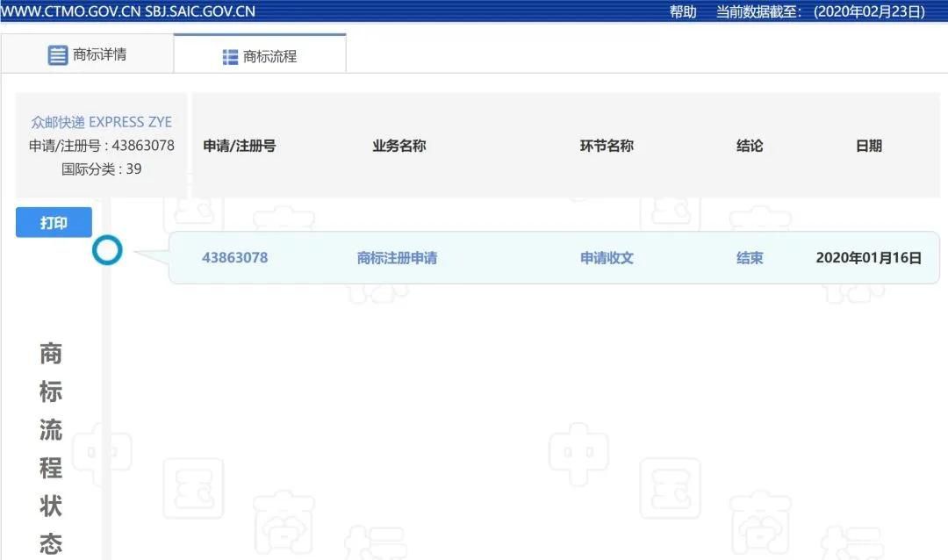
Task: Click the 结论 column header
Action: pyautogui.click(x=750, y=146)
